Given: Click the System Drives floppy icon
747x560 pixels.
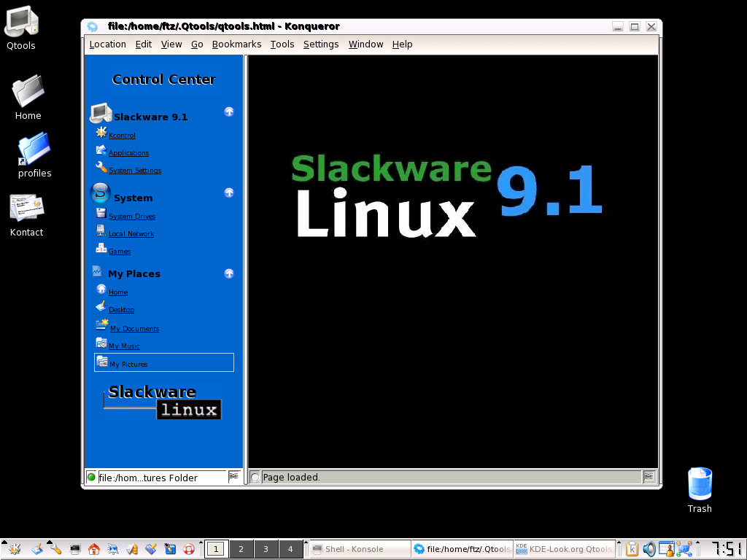Looking at the screenshot, I should pos(101,214).
